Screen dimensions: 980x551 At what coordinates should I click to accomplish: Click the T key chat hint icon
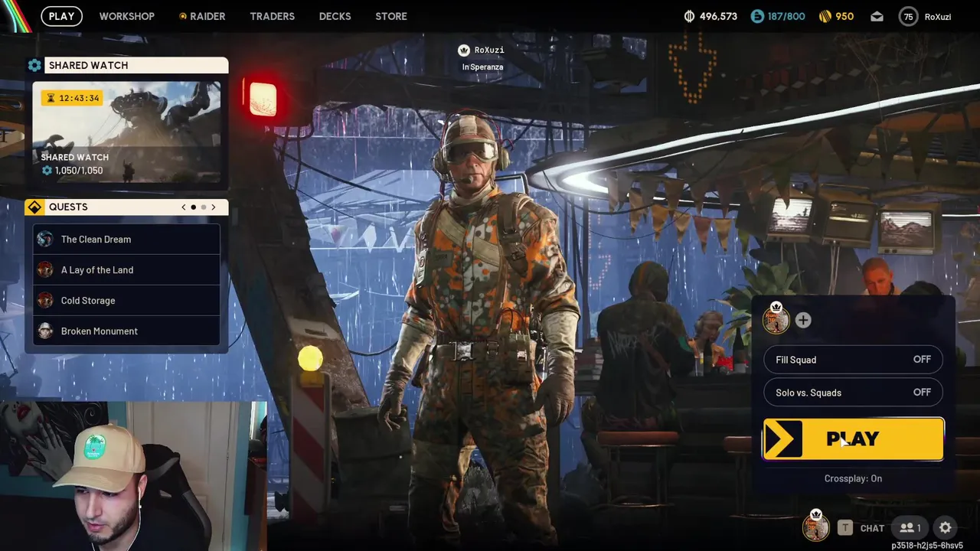(845, 528)
